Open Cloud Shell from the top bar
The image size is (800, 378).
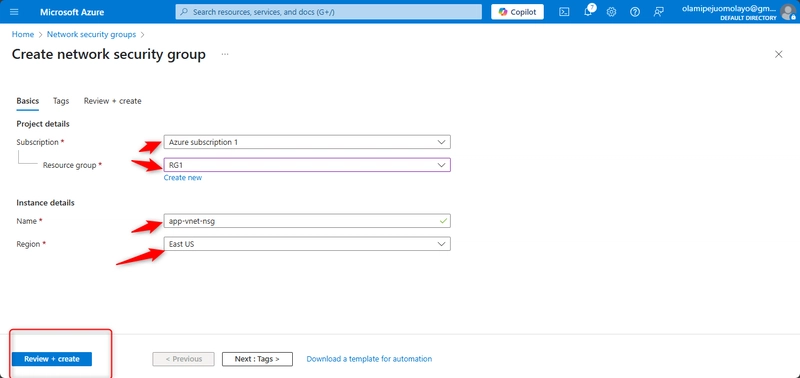click(564, 12)
